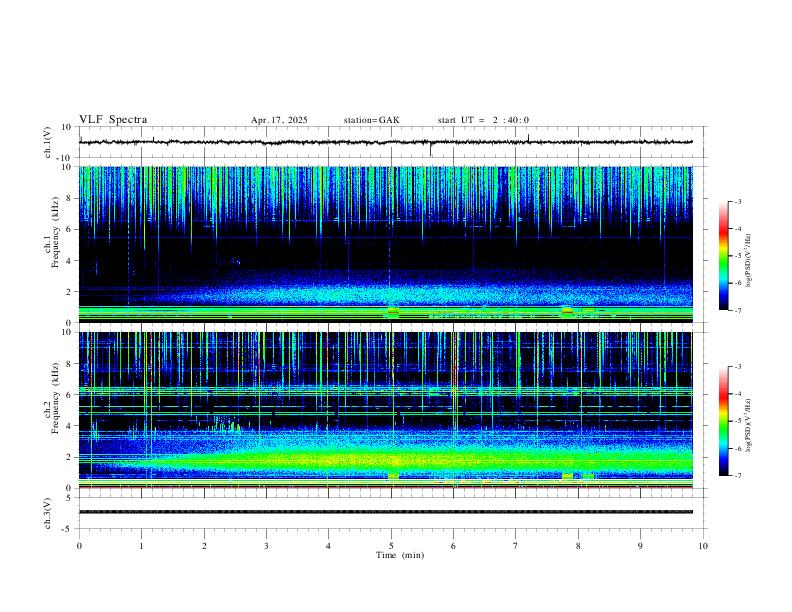Click the '-3' value on ch.1 color bar
The height and width of the screenshot is (612, 792).
(x=738, y=201)
